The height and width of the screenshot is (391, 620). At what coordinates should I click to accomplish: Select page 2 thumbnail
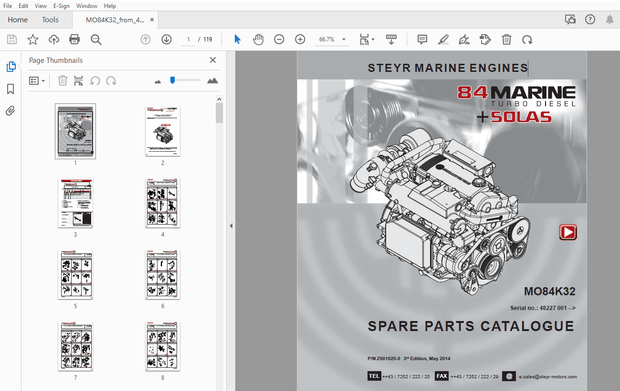(163, 131)
